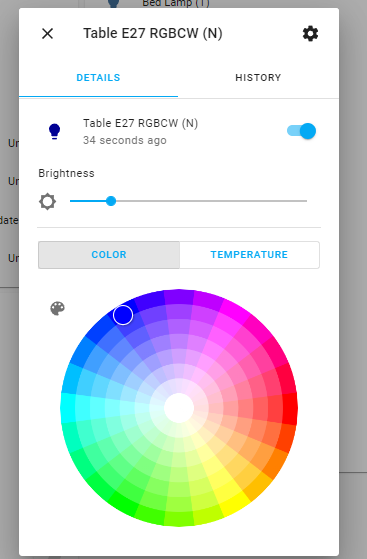Pick white at the color wheel center
The width and height of the screenshot is (367, 559).
pyautogui.click(x=179, y=408)
